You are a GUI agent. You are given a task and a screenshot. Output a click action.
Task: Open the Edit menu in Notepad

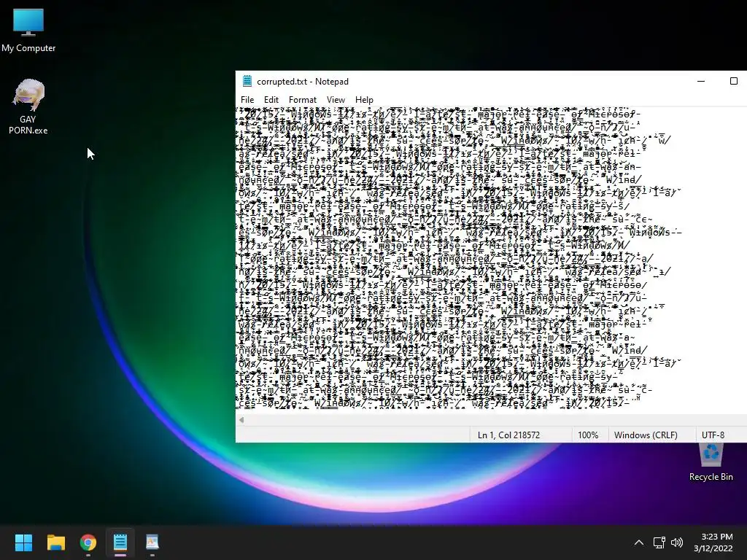pyautogui.click(x=271, y=99)
